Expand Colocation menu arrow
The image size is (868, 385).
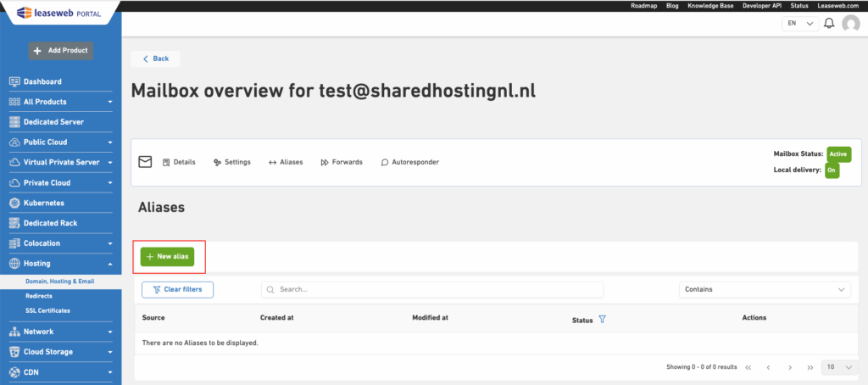(x=110, y=243)
